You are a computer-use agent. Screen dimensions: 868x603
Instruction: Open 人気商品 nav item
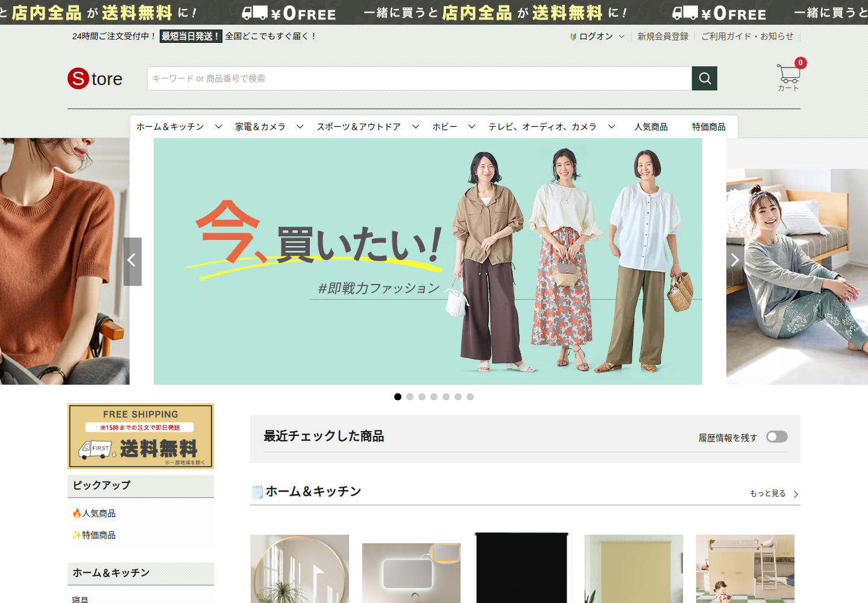click(x=651, y=127)
